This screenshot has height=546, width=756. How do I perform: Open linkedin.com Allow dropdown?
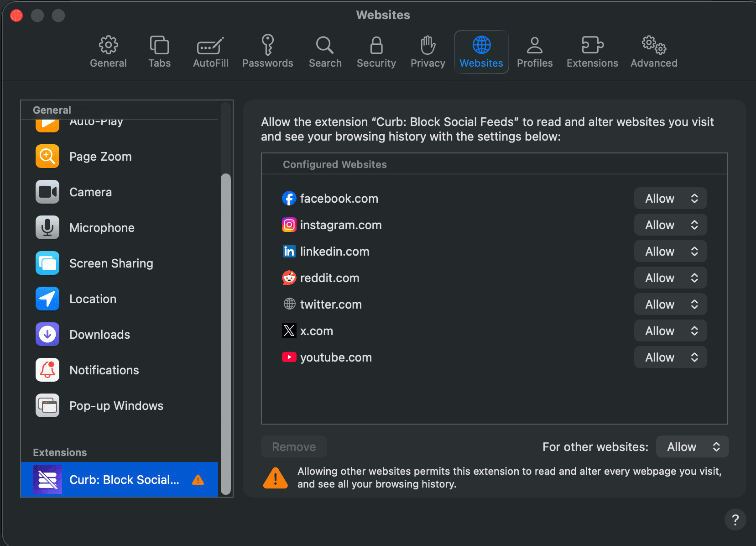[670, 252]
